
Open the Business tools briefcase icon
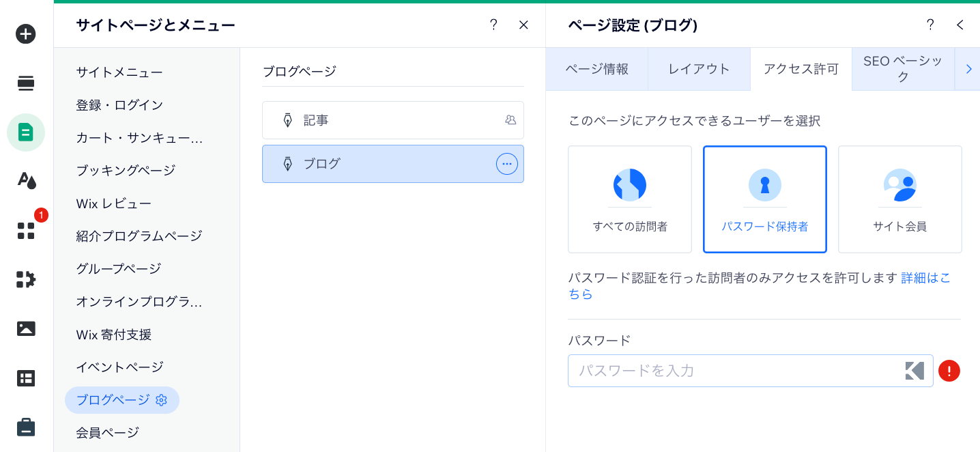(26, 426)
